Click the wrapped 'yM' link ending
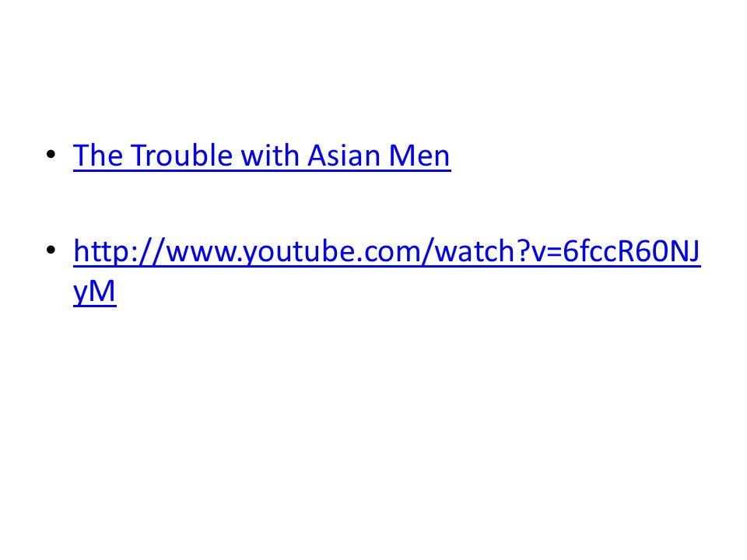Image resolution: width=747 pixels, height=560 pixels. pyautogui.click(x=95, y=291)
